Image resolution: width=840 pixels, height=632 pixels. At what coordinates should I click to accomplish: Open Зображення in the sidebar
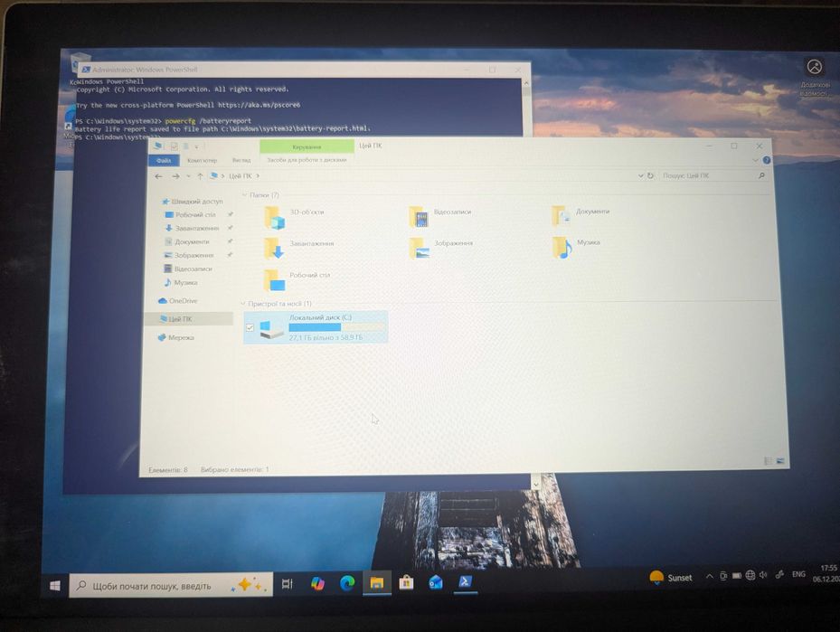tap(189, 255)
